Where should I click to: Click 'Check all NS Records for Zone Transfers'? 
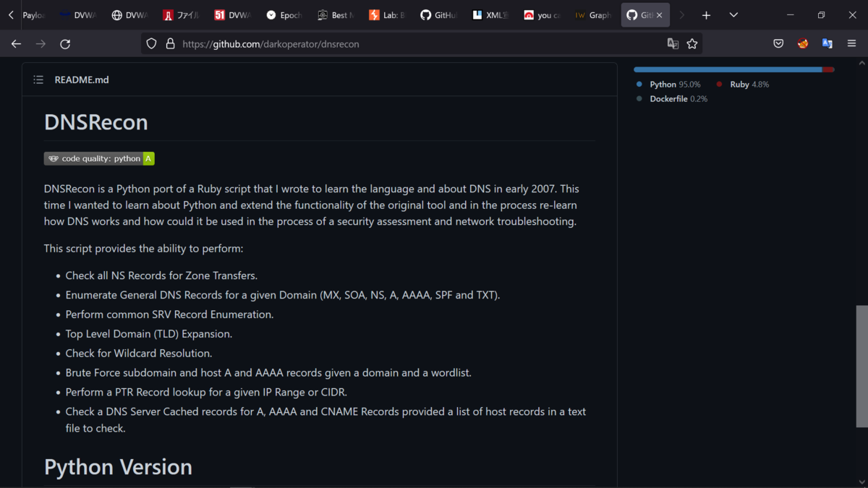pos(161,275)
